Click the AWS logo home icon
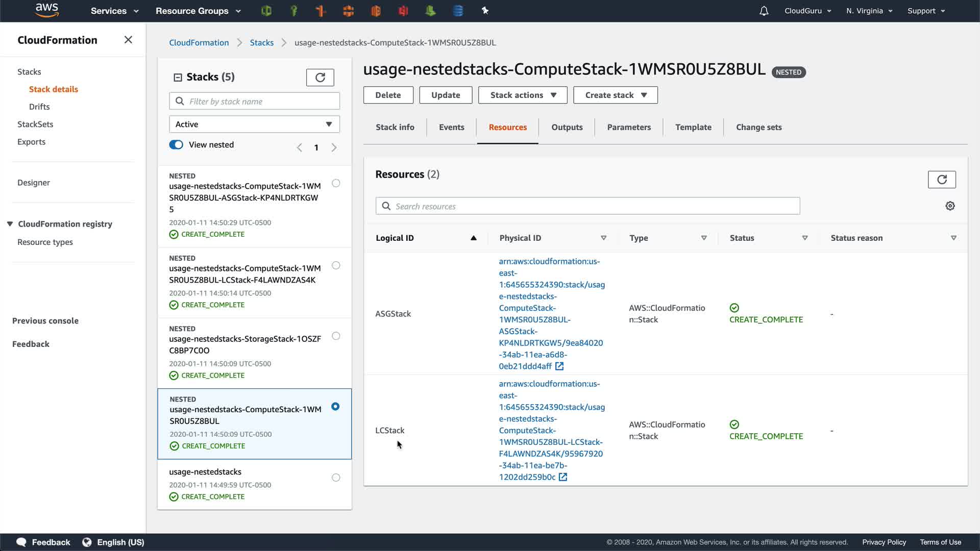The width and height of the screenshot is (980, 551). (47, 11)
